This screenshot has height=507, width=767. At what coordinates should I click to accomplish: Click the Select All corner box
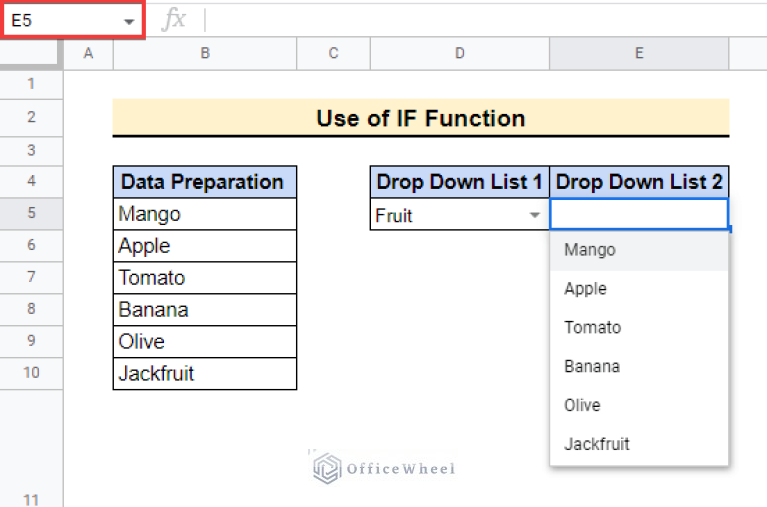click(31, 54)
